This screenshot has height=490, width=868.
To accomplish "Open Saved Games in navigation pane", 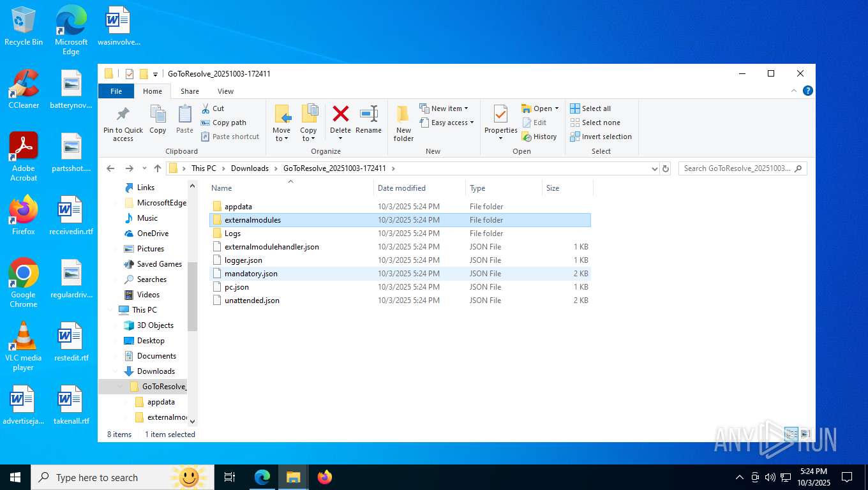I will [153, 264].
